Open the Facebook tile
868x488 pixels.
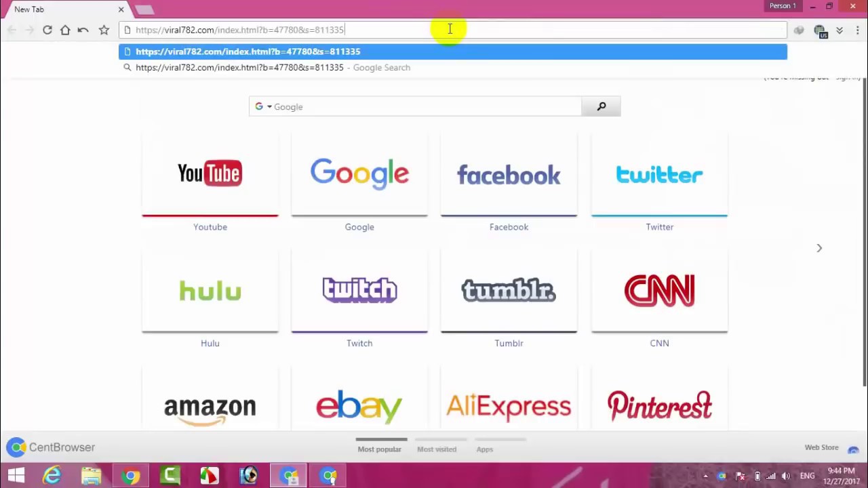pyautogui.click(x=509, y=175)
